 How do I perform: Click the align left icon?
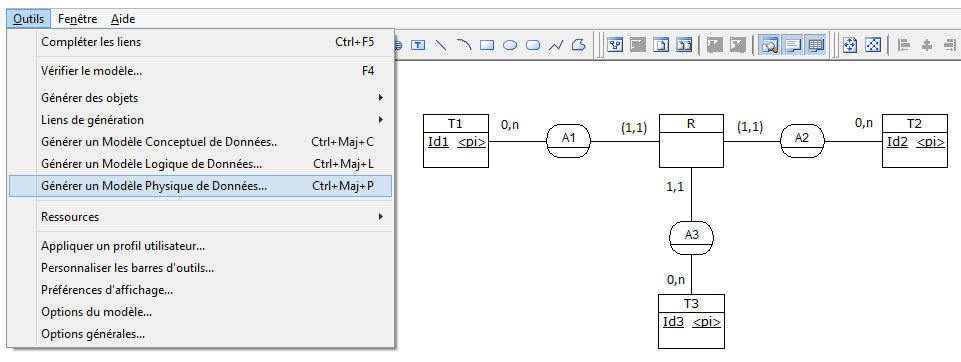click(x=903, y=45)
